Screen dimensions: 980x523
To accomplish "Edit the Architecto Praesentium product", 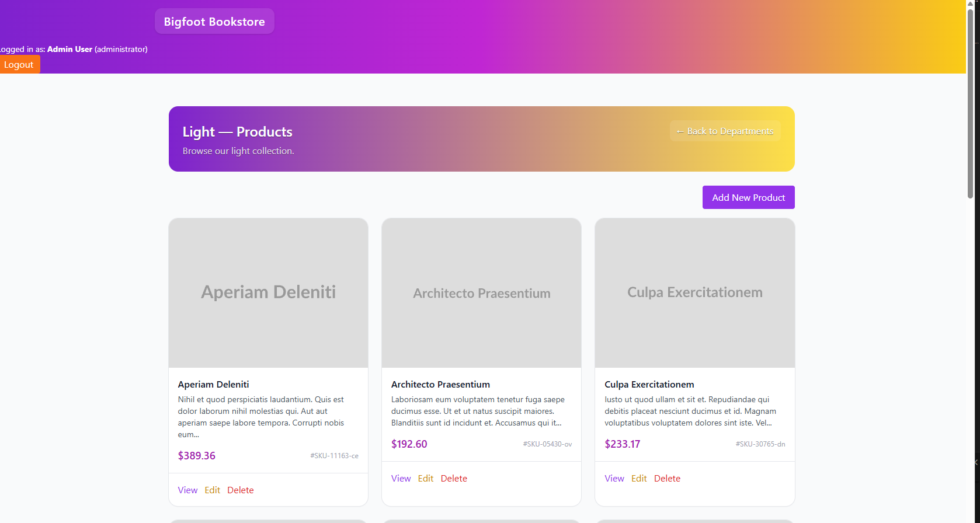I will click(425, 479).
